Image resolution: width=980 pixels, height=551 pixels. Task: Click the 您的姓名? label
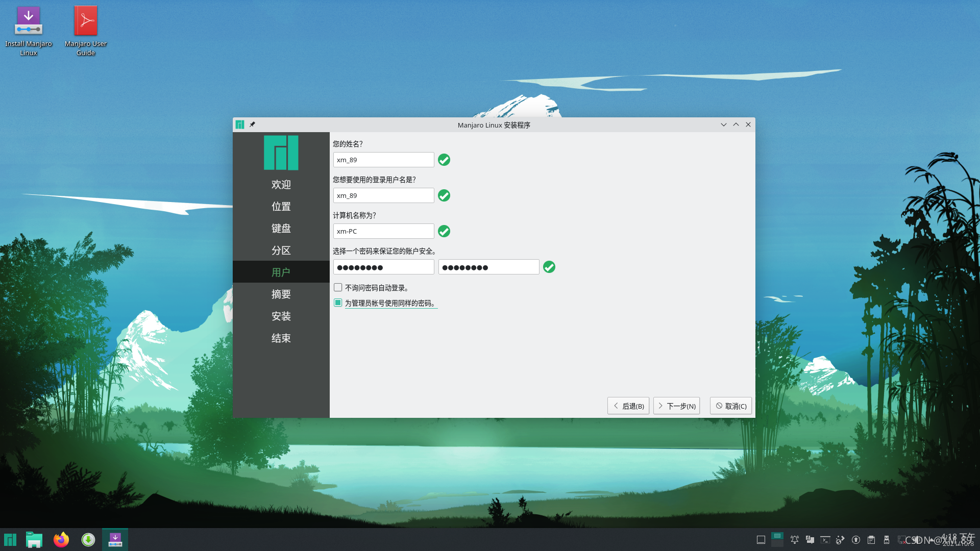pyautogui.click(x=348, y=144)
